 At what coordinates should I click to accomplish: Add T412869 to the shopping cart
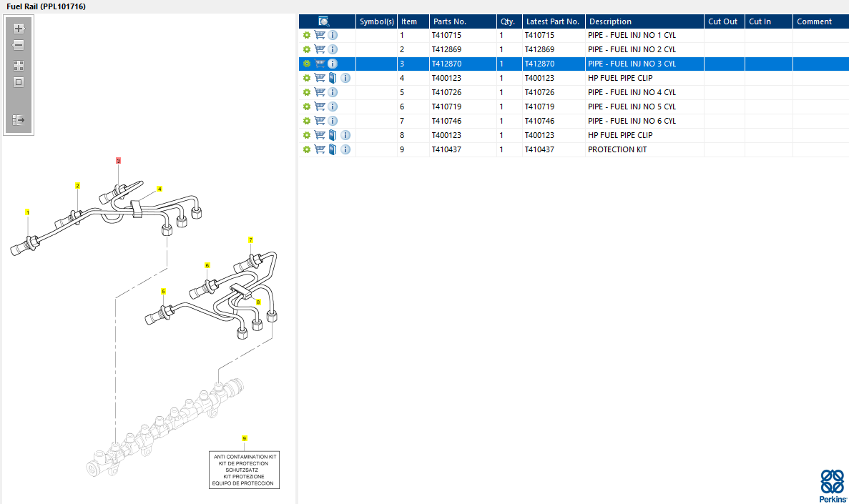click(x=320, y=49)
